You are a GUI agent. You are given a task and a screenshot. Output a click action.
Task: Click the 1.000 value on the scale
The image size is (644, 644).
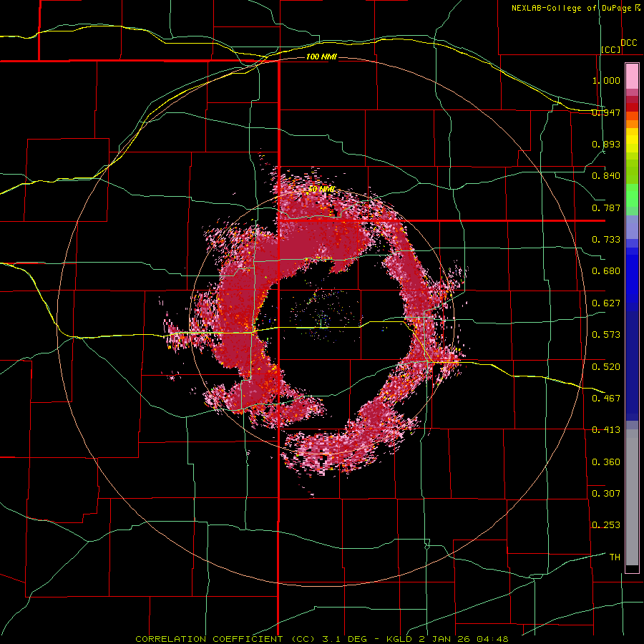[606, 80]
